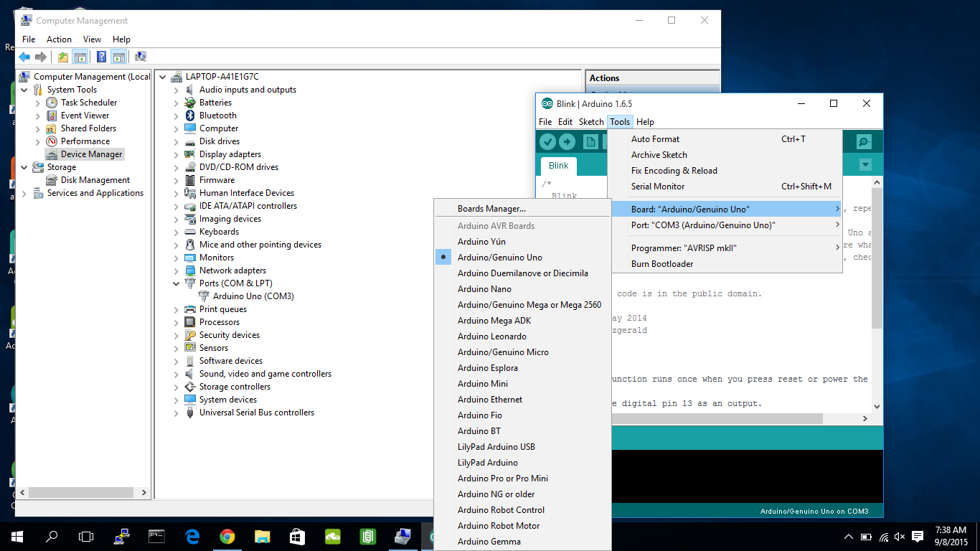This screenshot has width=980, height=551.
Task: Expand the Display adapters node
Action: tap(176, 155)
